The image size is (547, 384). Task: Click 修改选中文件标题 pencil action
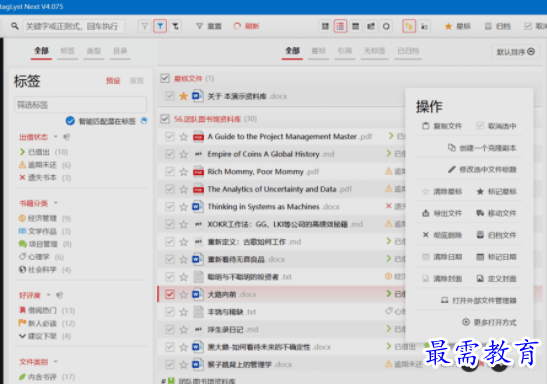482,170
